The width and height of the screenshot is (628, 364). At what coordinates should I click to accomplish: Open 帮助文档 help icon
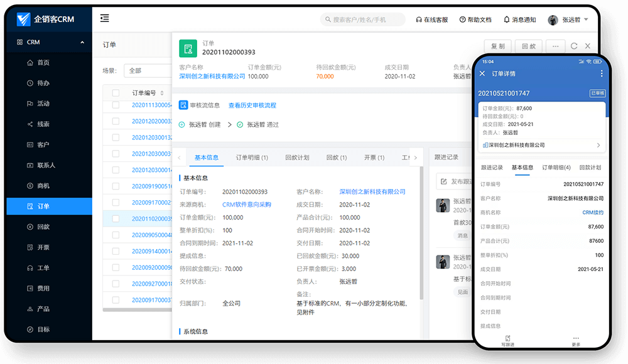coord(463,19)
